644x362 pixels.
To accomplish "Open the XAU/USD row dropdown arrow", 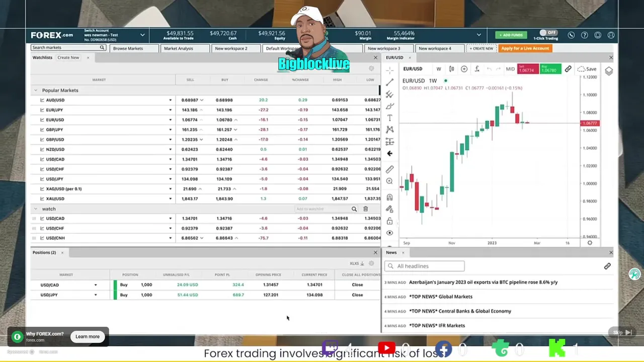I will pos(170,199).
